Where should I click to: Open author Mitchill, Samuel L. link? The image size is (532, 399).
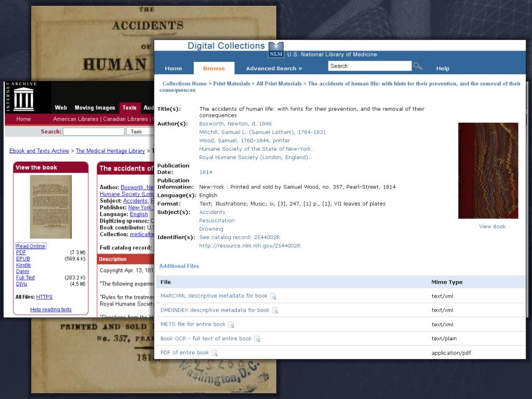(x=262, y=132)
